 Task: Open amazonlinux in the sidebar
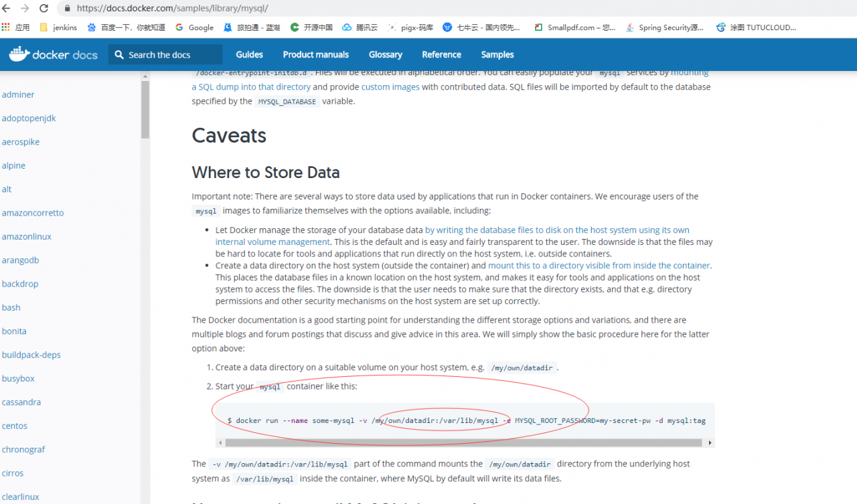point(27,236)
